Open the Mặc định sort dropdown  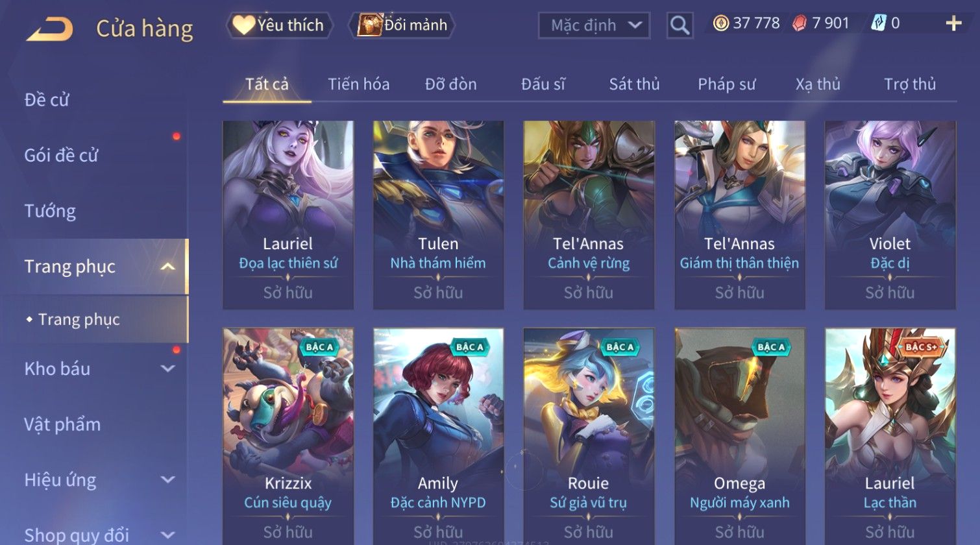[594, 25]
